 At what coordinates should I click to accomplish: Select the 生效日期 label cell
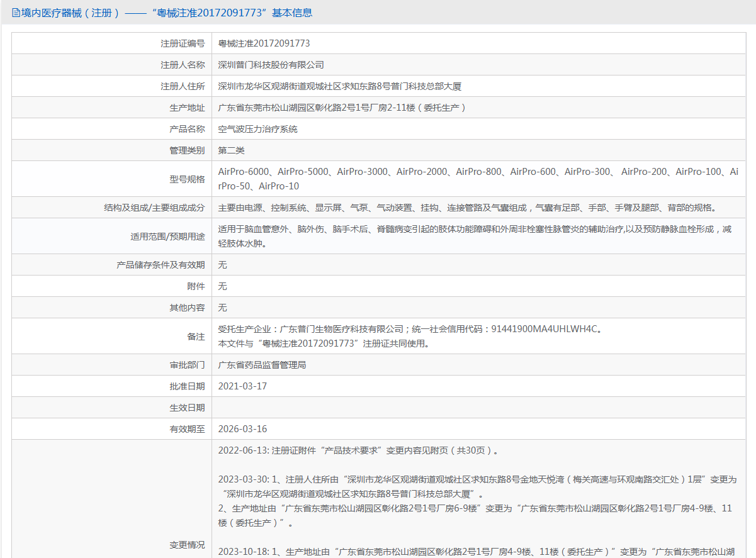tap(112, 408)
